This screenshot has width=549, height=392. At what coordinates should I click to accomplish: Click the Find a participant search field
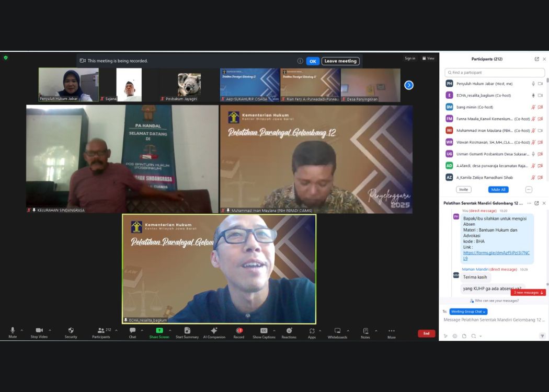pyautogui.click(x=495, y=73)
